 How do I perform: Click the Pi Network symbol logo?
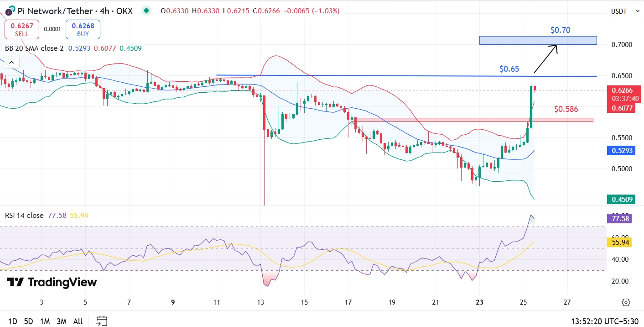(x=10, y=11)
